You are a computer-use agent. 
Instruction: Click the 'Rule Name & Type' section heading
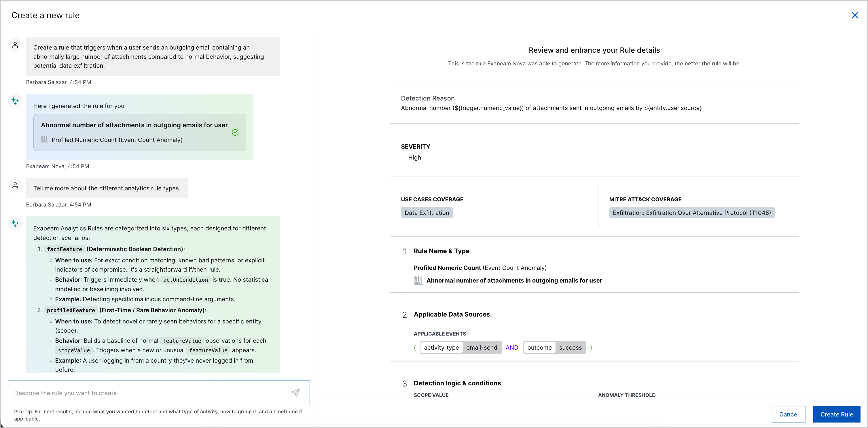coord(441,251)
